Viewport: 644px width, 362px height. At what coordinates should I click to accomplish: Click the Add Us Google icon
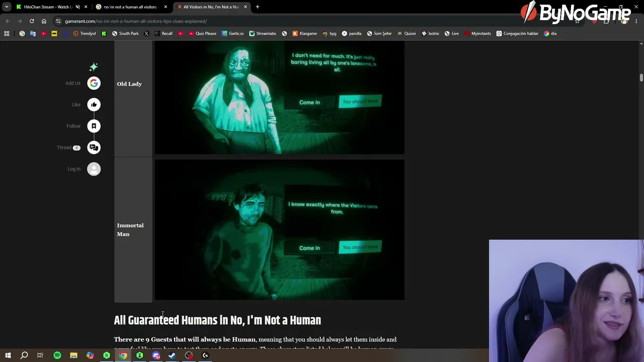tap(94, 83)
